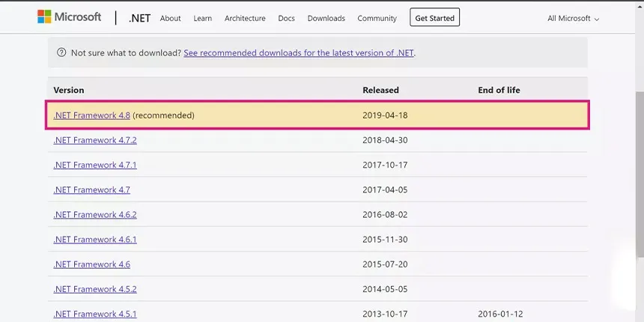This screenshot has width=644, height=322.
Task: Select the 2013-10-17 release date
Action: [x=385, y=314]
